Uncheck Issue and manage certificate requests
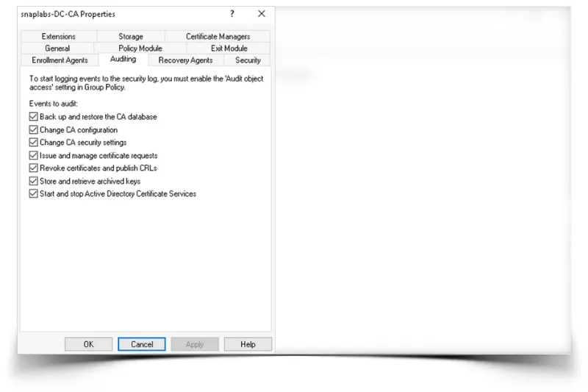This screenshot has height=392, width=588. (33, 155)
